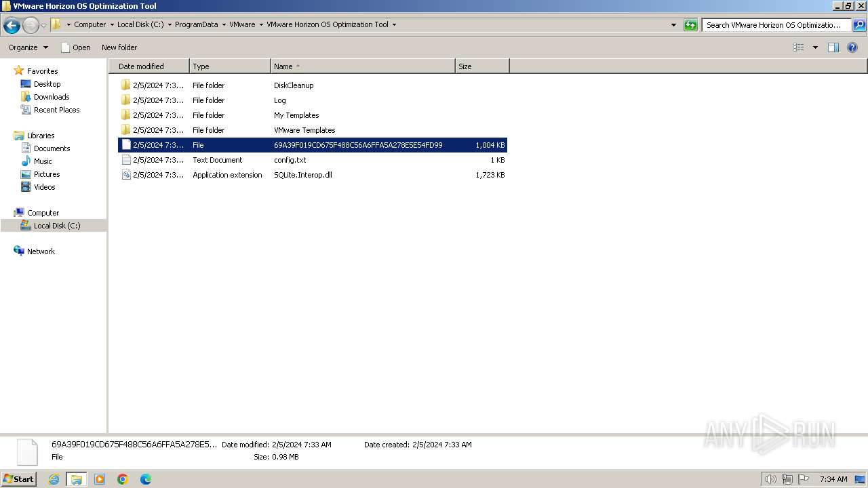Screen dimensions: 868x488
Task: Open the Organize menu
Action: click(28, 47)
